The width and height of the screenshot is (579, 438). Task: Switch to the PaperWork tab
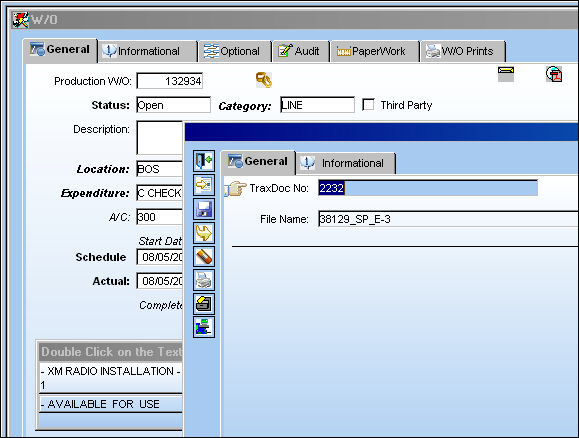coord(375,51)
